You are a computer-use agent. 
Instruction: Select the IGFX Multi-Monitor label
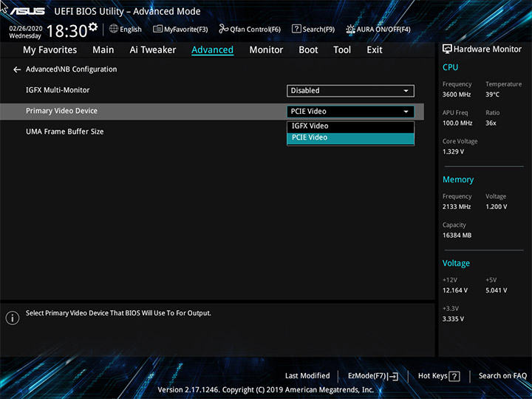58,90
